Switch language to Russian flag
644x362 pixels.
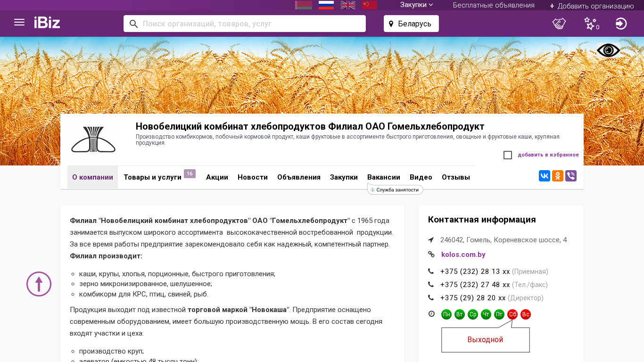(326, 5)
